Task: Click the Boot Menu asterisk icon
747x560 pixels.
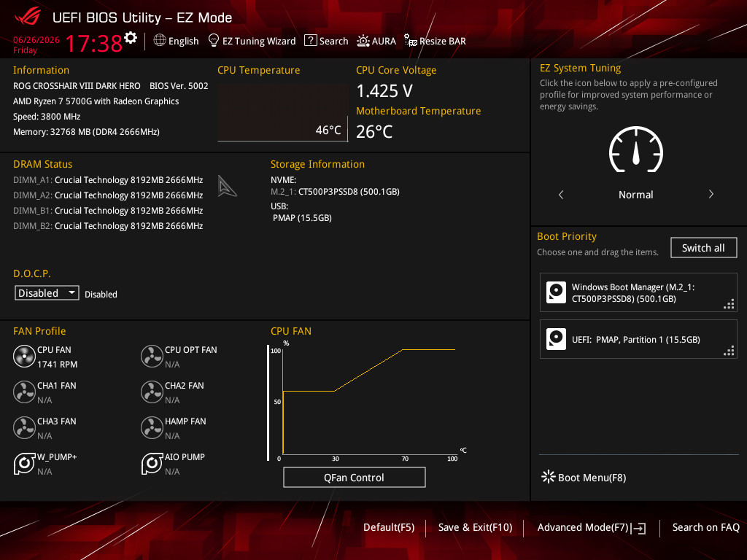Action: coord(549,477)
